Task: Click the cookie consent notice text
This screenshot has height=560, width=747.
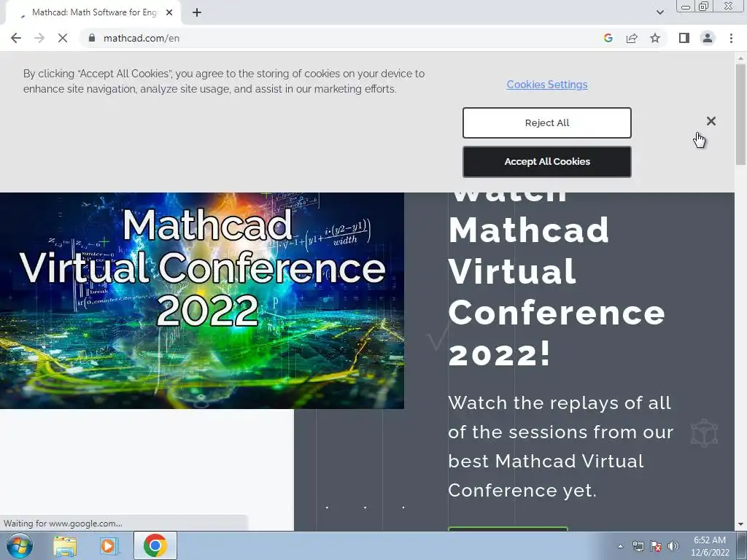Action: [224, 82]
